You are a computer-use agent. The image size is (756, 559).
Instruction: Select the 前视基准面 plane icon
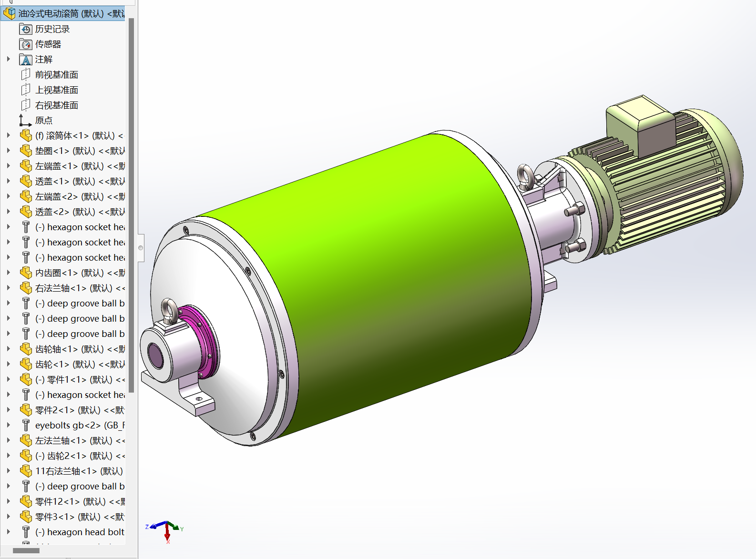pyautogui.click(x=26, y=75)
